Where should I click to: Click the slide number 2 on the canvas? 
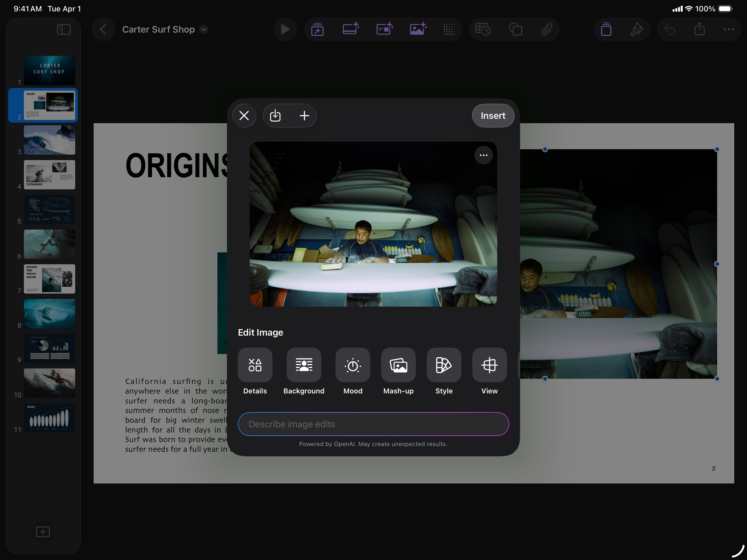(714, 468)
